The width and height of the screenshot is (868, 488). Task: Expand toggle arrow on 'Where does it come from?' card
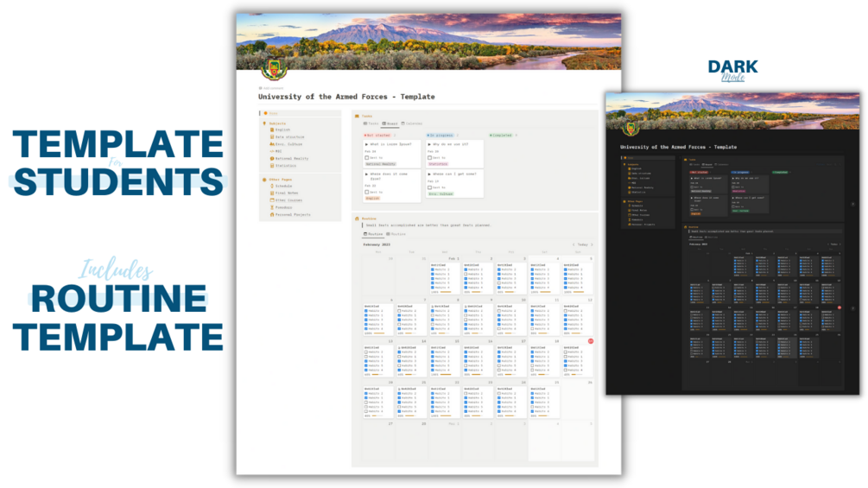[x=366, y=174]
